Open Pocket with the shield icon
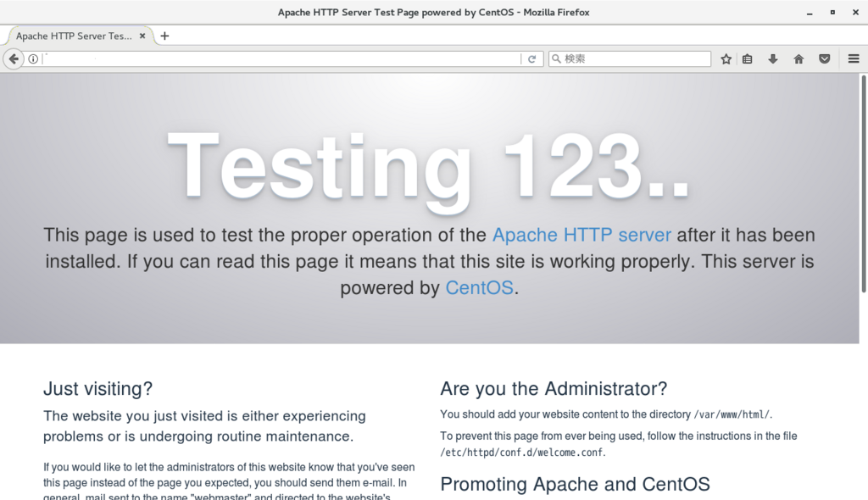 pos(824,58)
